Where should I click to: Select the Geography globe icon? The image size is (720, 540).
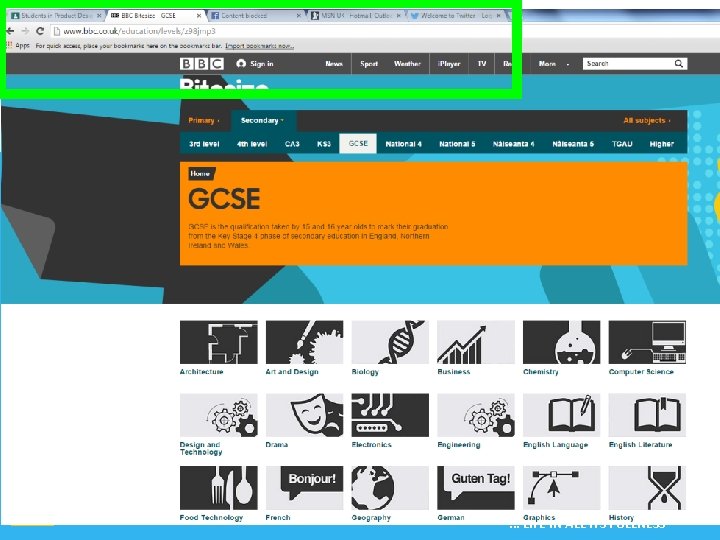click(x=390, y=488)
